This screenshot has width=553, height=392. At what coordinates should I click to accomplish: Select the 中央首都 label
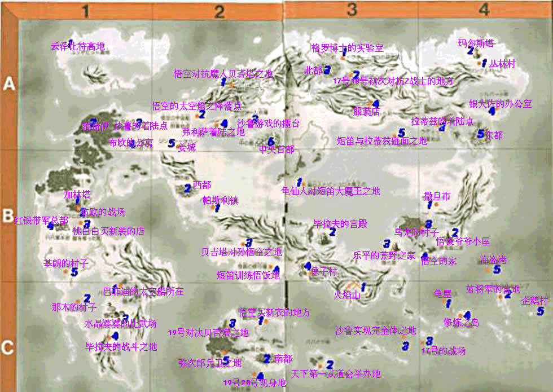[x=276, y=149]
